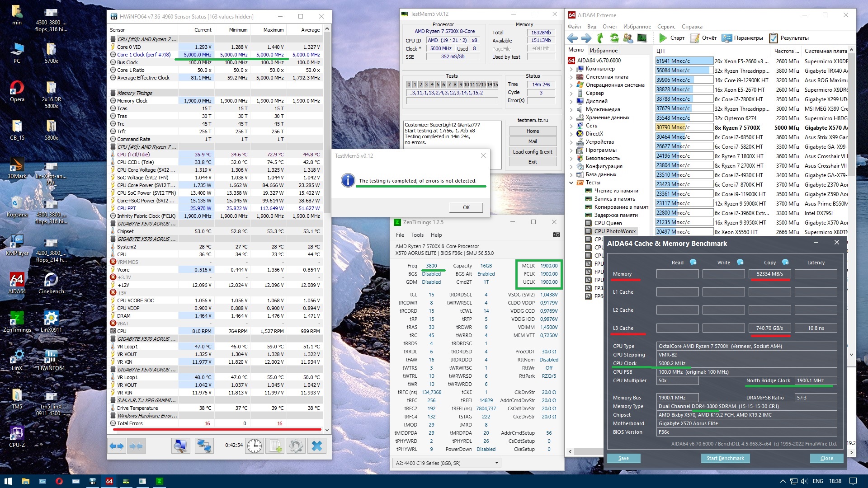
Task: Click HWiNFO reset clock icon
Action: [x=255, y=446]
